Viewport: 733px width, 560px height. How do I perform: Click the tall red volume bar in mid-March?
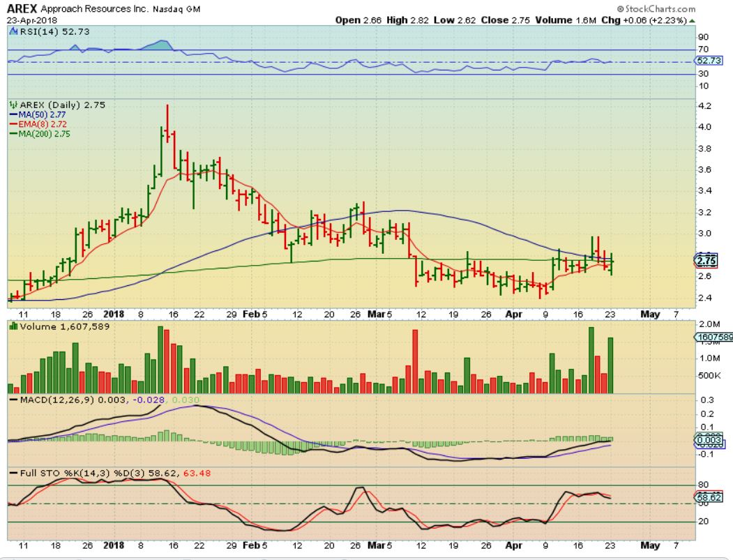click(x=415, y=361)
